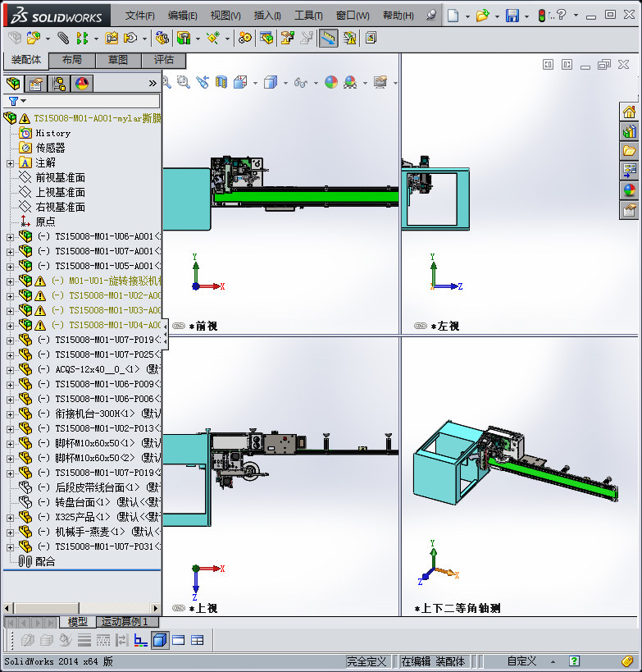The width and height of the screenshot is (642, 672).
Task: Enable the Section View tool
Action: coord(221,82)
